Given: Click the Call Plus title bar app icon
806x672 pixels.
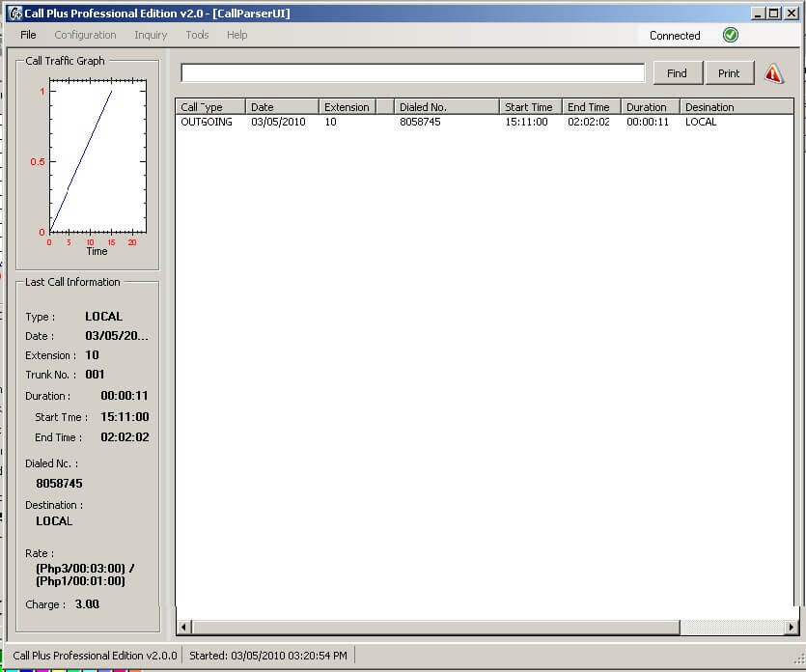Looking at the screenshot, I should pos(15,14).
